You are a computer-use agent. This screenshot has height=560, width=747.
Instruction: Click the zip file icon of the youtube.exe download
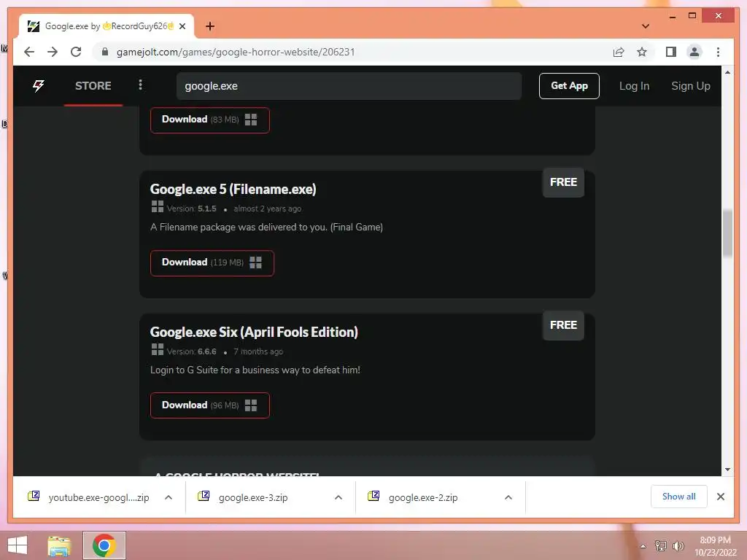coord(34,496)
